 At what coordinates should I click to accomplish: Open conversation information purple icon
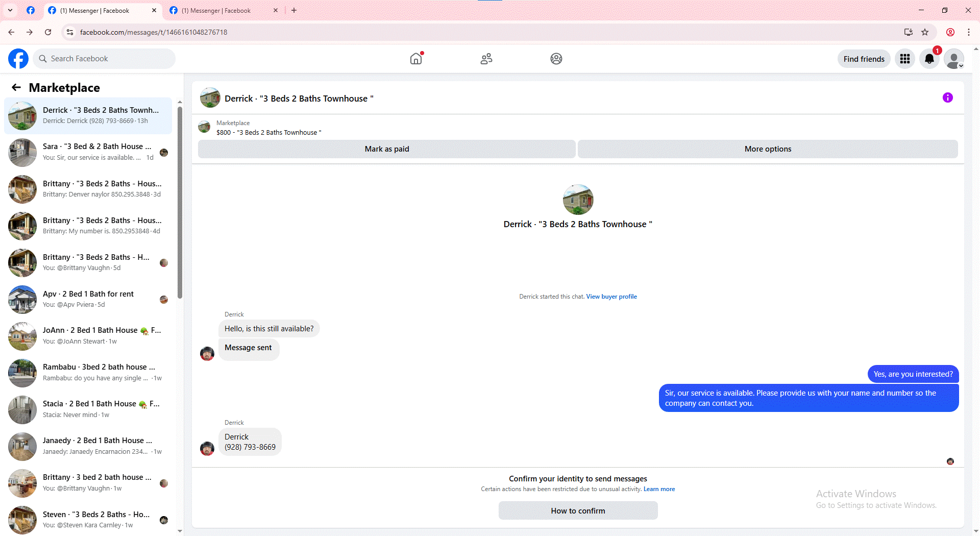948,98
